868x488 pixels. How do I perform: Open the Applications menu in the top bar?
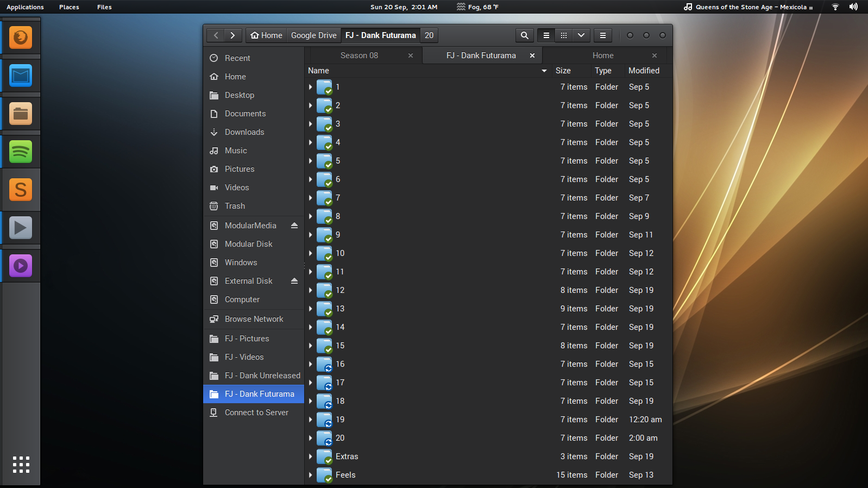[25, 7]
